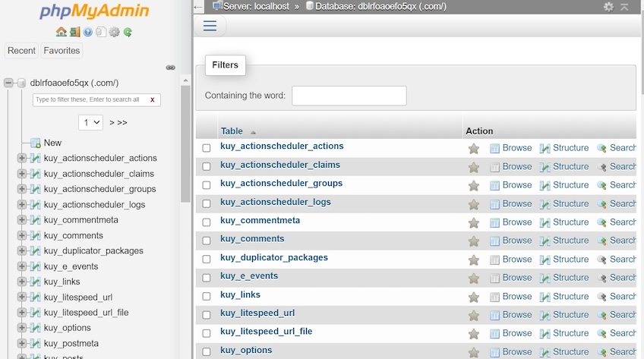Click database icon of dblrfoaoefo5qx in tree
The height and width of the screenshot is (359, 644).
(21, 83)
